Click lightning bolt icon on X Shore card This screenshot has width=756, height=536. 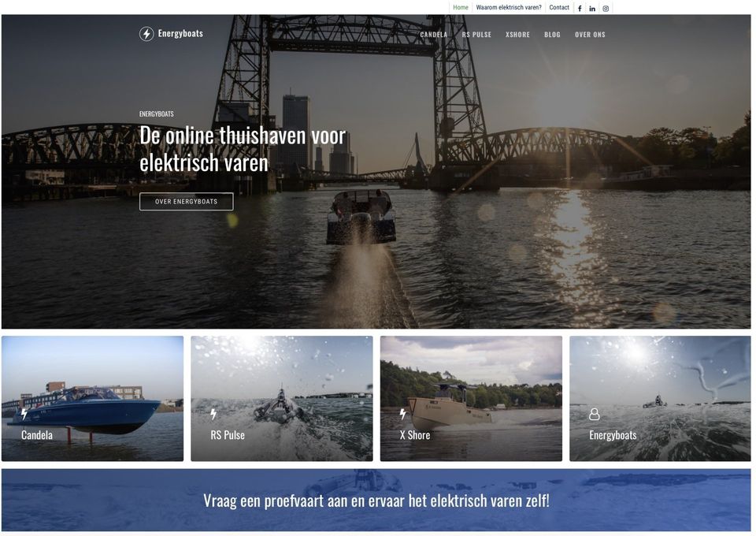coord(403,414)
